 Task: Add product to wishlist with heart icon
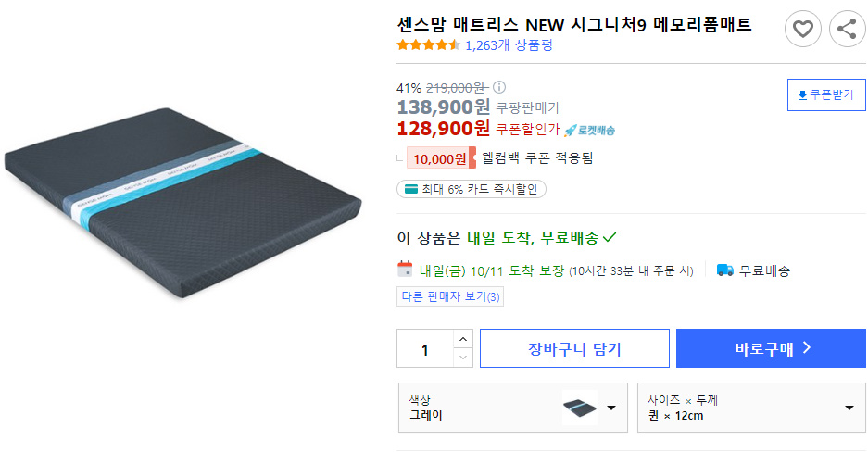[x=802, y=29]
